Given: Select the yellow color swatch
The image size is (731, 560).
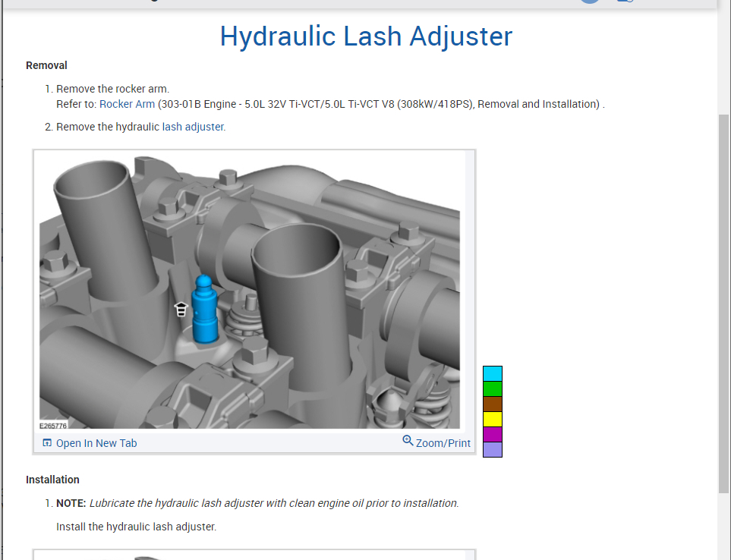Looking at the screenshot, I should click(x=493, y=420).
